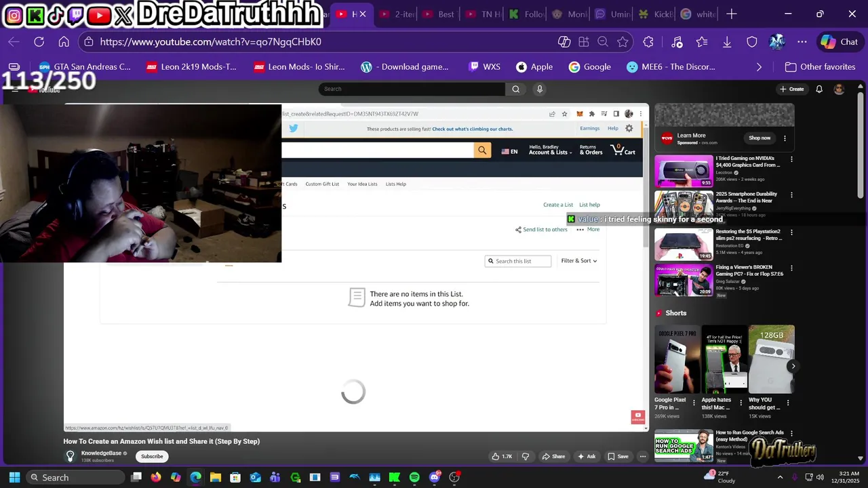The width and height of the screenshot is (868, 488).
Task: Open NVIDIA $4,400 graphics card video thumbnail
Action: coord(684,171)
